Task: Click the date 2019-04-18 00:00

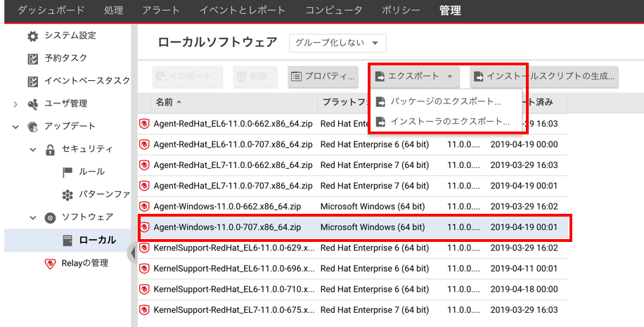Action: 524,289
